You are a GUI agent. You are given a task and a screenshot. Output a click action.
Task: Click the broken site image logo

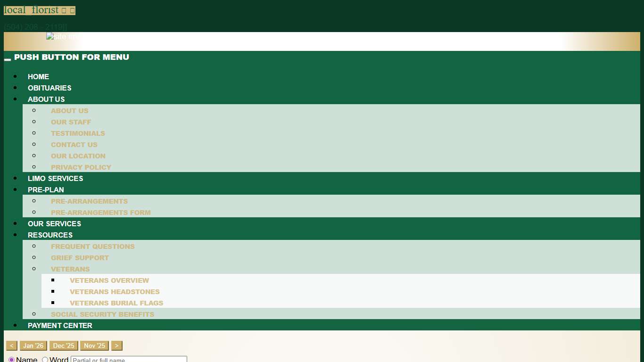[62, 37]
